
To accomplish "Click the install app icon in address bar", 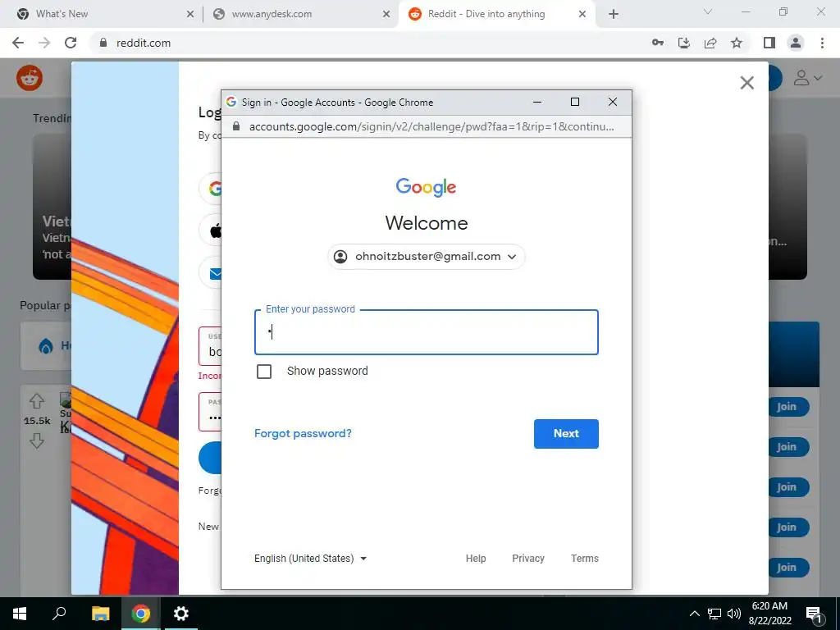I will [684, 43].
